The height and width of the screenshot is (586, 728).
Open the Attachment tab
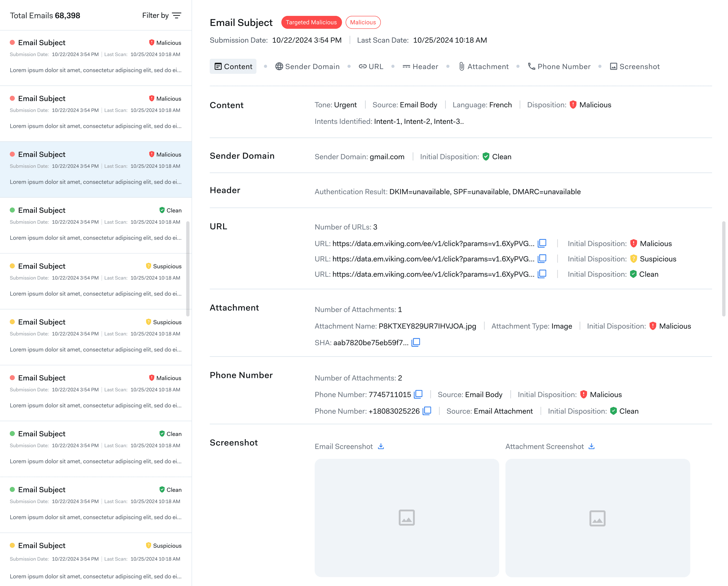(x=483, y=66)
